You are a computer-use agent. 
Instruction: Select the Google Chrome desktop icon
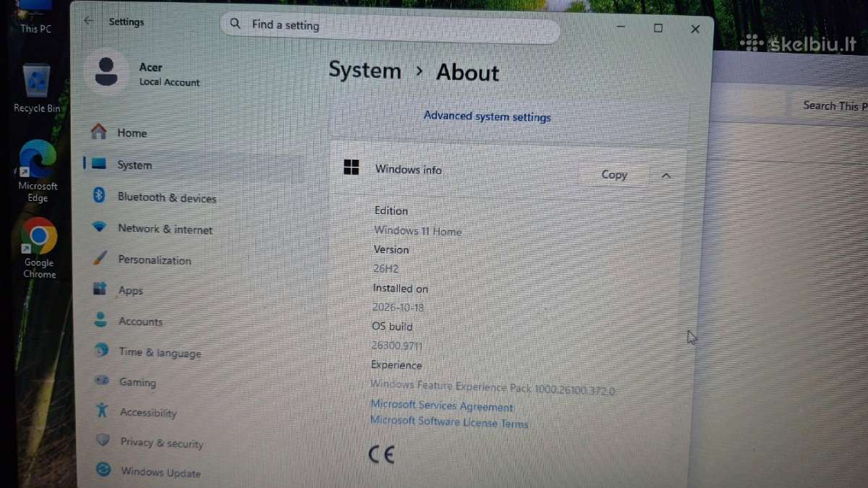(x=39, y=249)
